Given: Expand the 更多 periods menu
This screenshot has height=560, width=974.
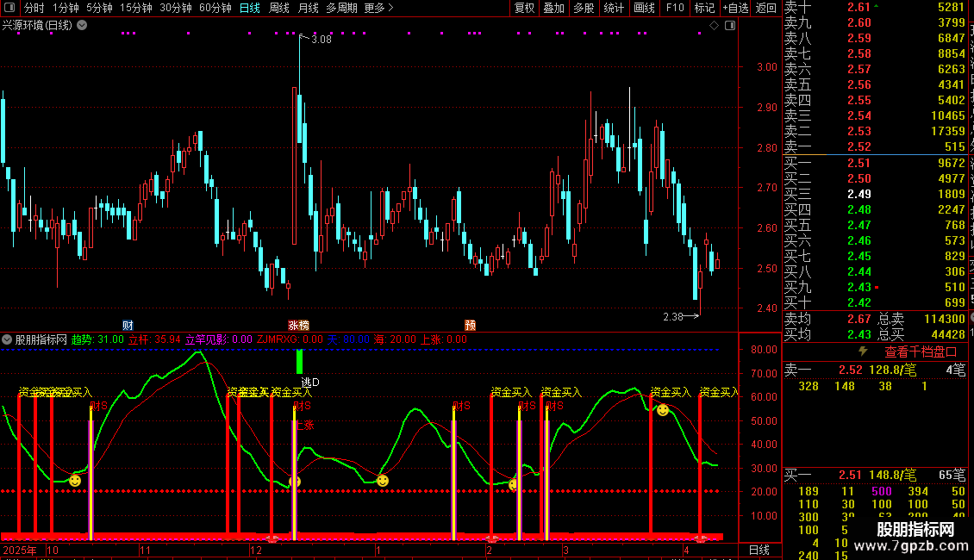Looking at the screenshot, I should click(x=378, y=8).
